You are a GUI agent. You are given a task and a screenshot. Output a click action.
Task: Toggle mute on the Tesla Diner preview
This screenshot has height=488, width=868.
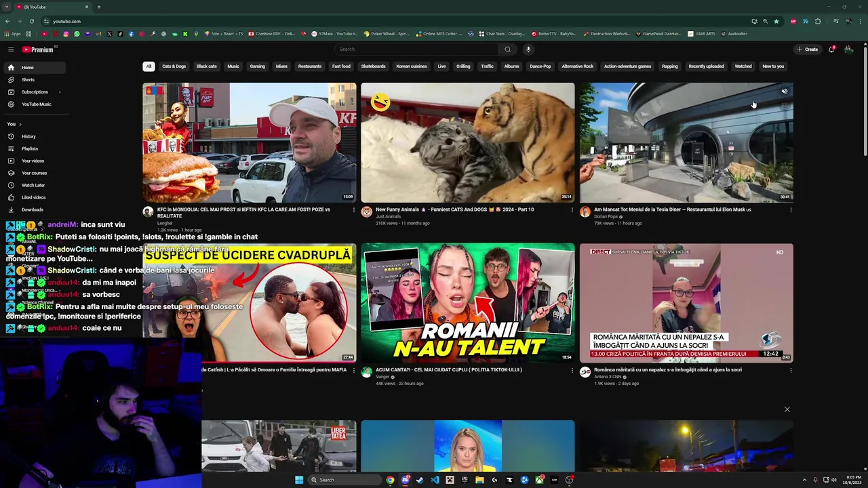tap(784, 91)
